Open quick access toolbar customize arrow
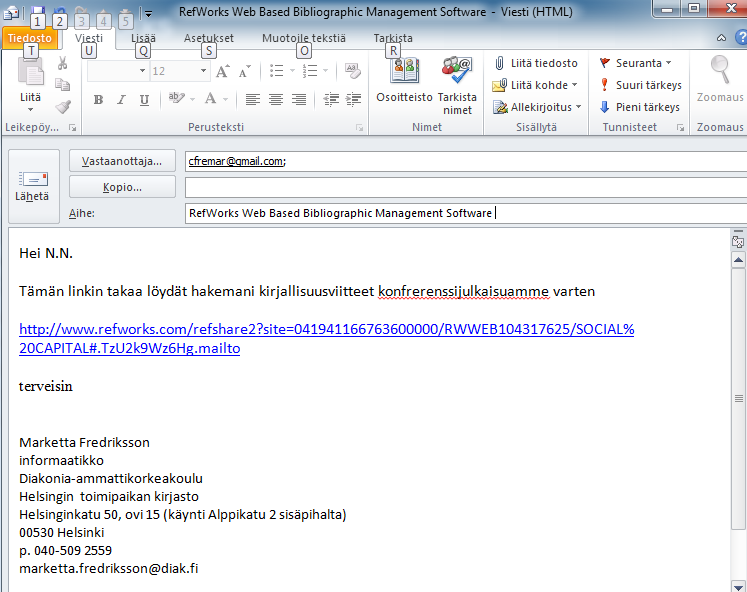Viewport: 747px width, 592px height. [149, 13]
